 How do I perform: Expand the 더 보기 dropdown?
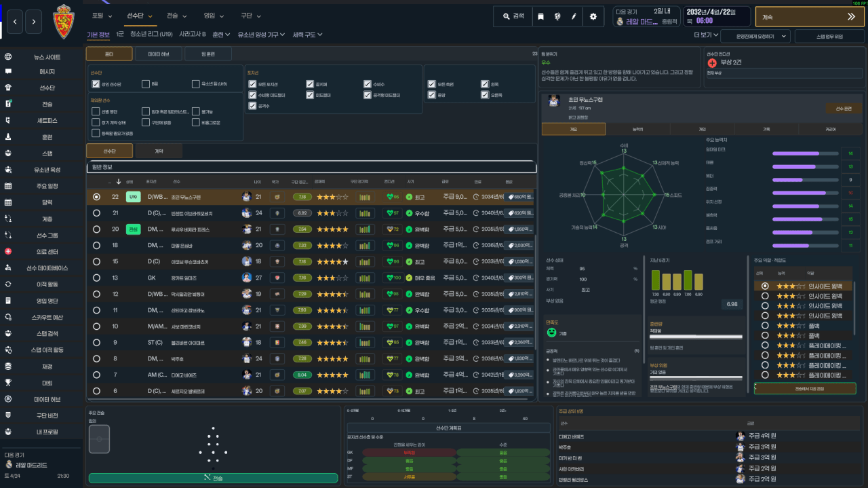click(x=705, y=35)
